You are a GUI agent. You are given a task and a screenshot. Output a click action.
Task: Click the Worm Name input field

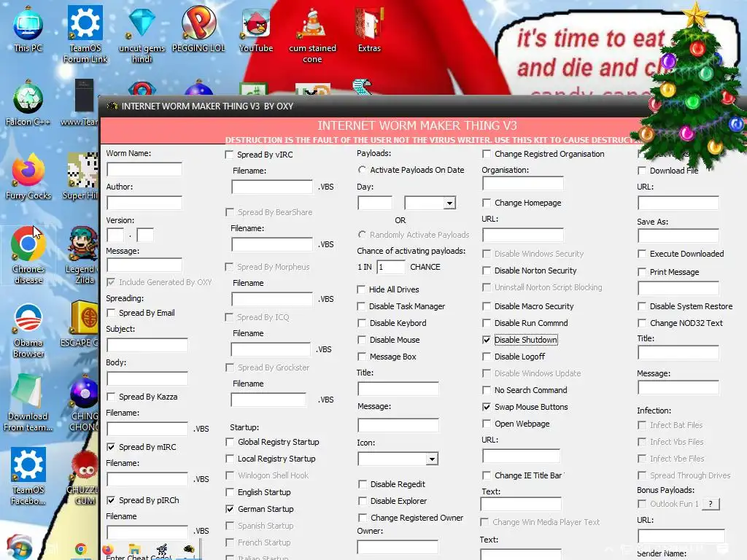point(144,169)
